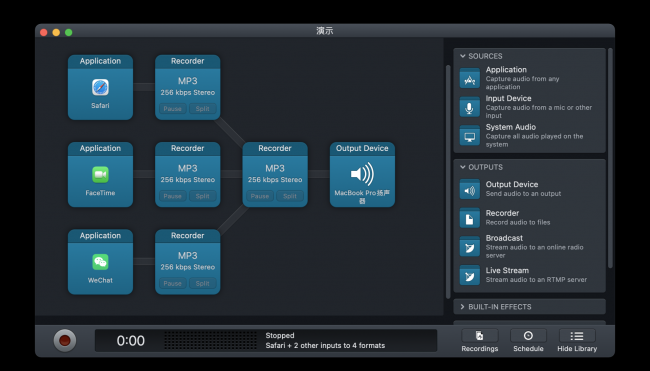Click the speaker icon in Output Device block

pos(362,174)
